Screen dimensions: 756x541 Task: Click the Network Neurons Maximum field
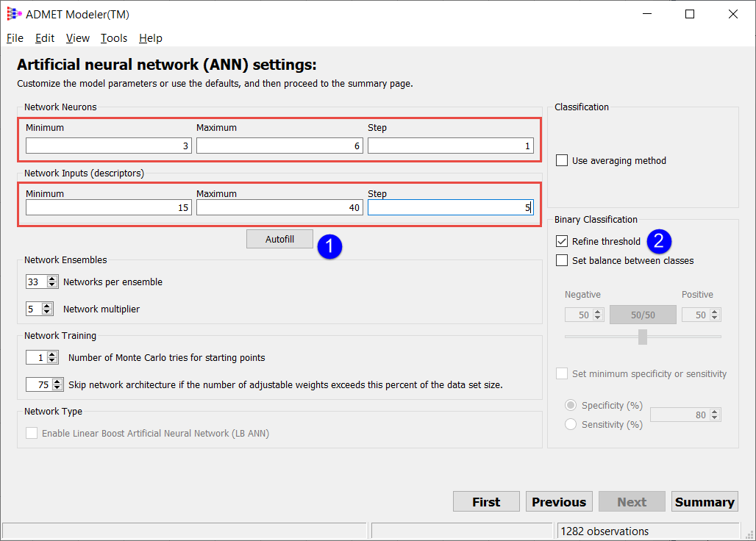pos(279,146)
